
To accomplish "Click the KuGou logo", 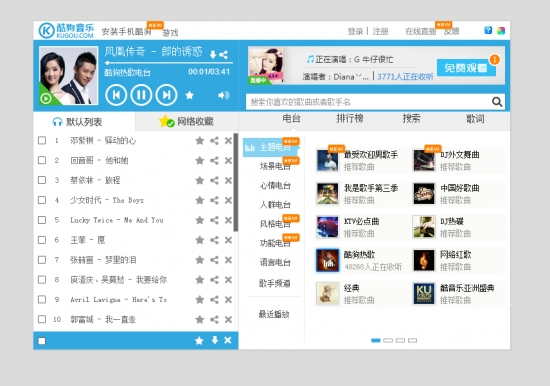I will click(66, 31).
